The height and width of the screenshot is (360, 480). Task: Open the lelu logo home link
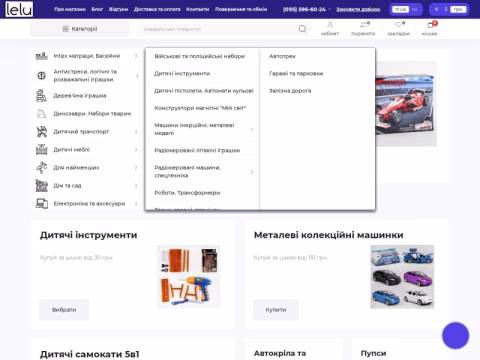19,9
